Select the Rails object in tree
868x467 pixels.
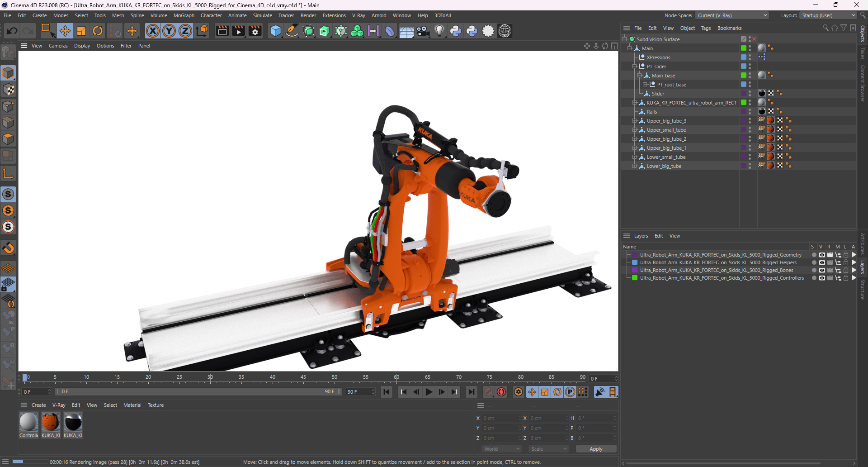click(x=651, y=112)
